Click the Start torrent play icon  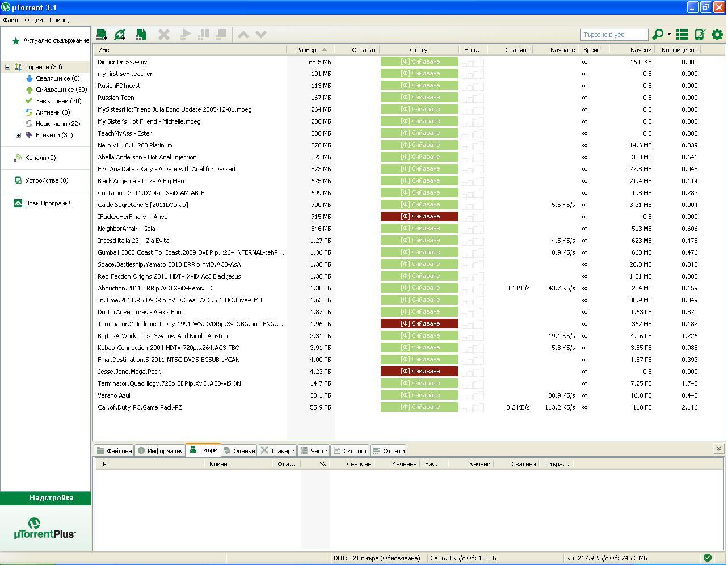pos(185,35)
